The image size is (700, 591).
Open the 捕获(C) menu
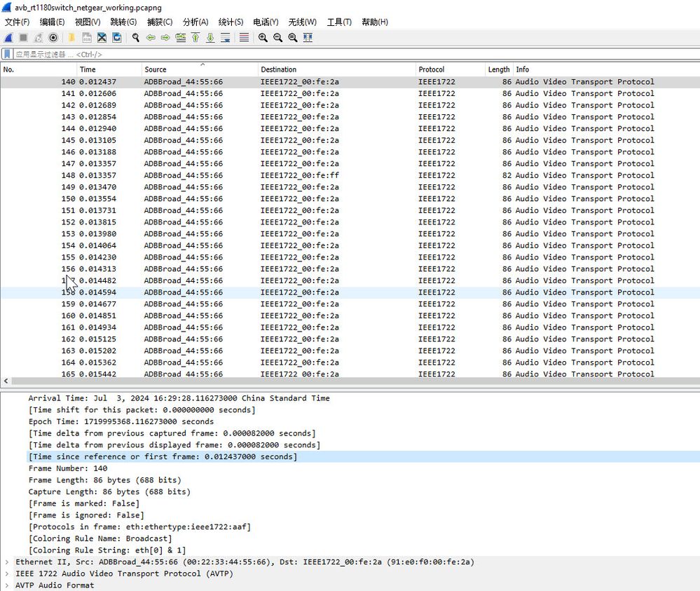pyautogui.click(x=160, y=22)
